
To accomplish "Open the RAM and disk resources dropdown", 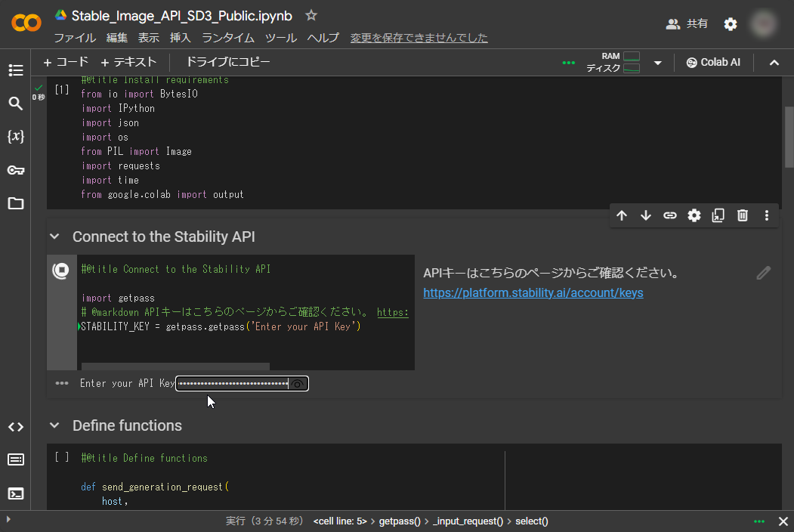I will click(659, 63).
